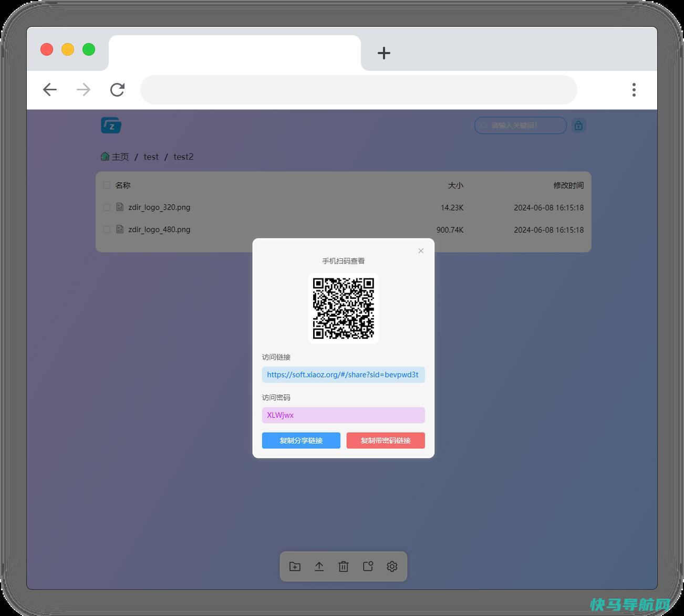
Task: Click the trash delete icon
Action: point(344,567)
